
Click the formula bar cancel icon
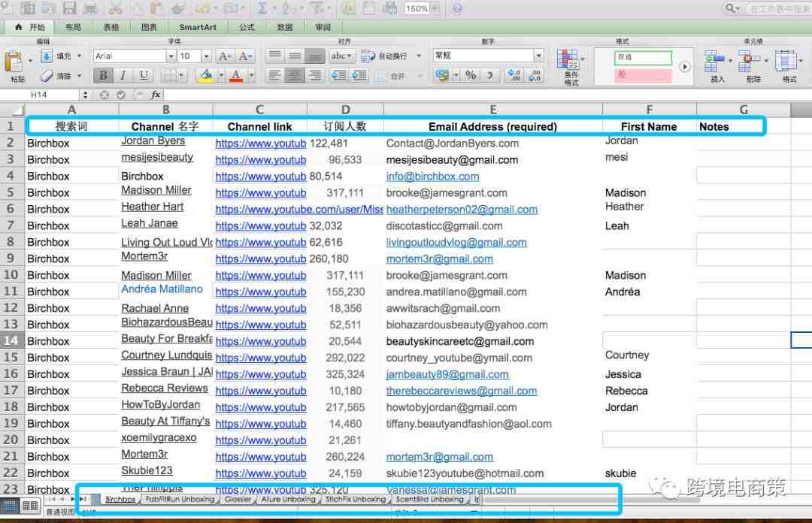[x=105, y=95]
